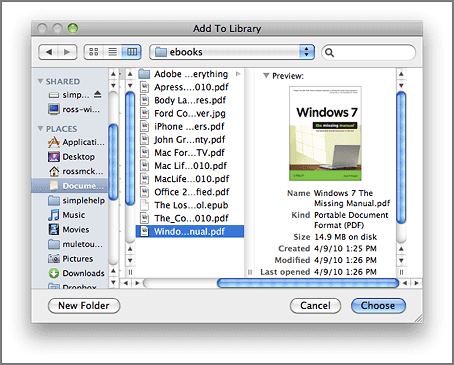This screenshot has height=365, width=454.
Task: Select John Gr...nty.pdf file
Action: [190, 140]
